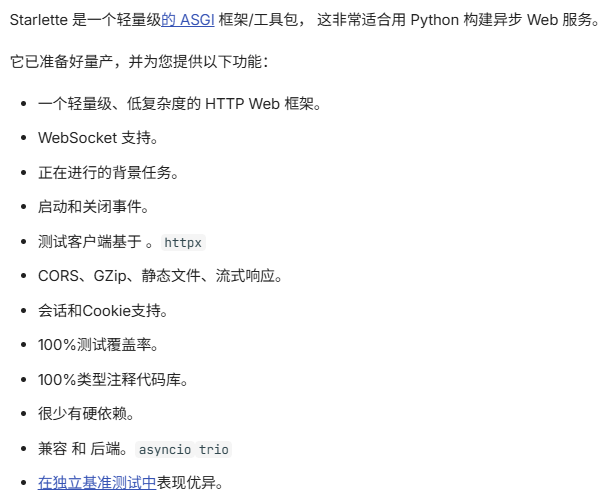607x496 pixels.
Task: Click the asyncio inline code label
Action: point(165,450)
